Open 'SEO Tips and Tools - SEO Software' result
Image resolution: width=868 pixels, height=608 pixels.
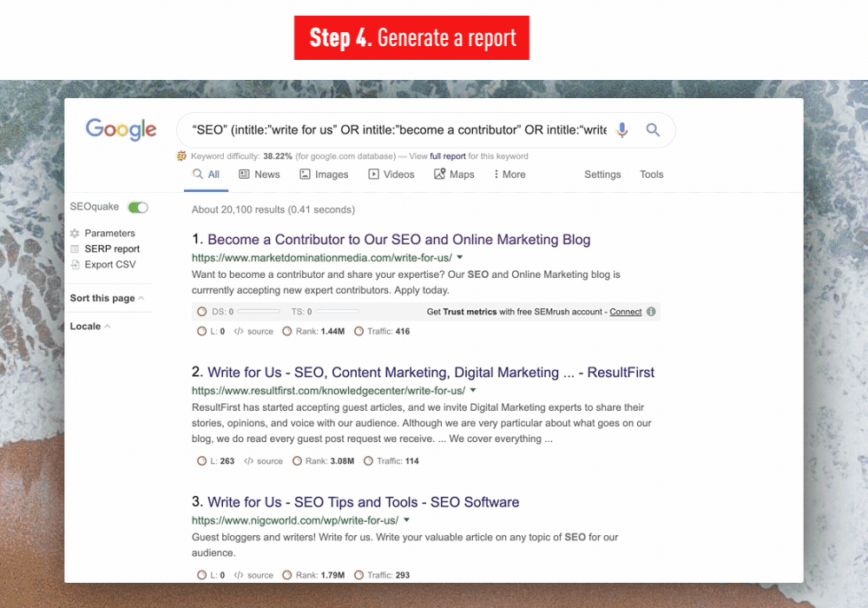tap(363, 502)
